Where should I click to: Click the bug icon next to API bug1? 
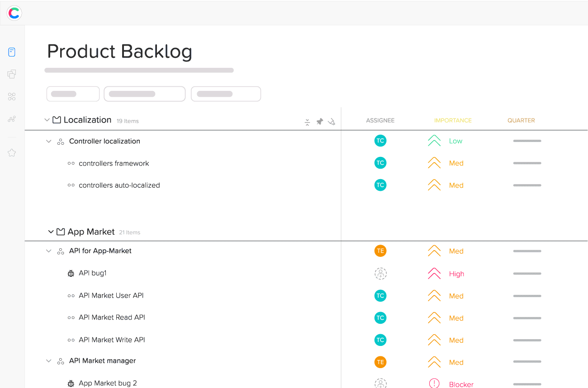pyautogui.click(x=71, y=273)
